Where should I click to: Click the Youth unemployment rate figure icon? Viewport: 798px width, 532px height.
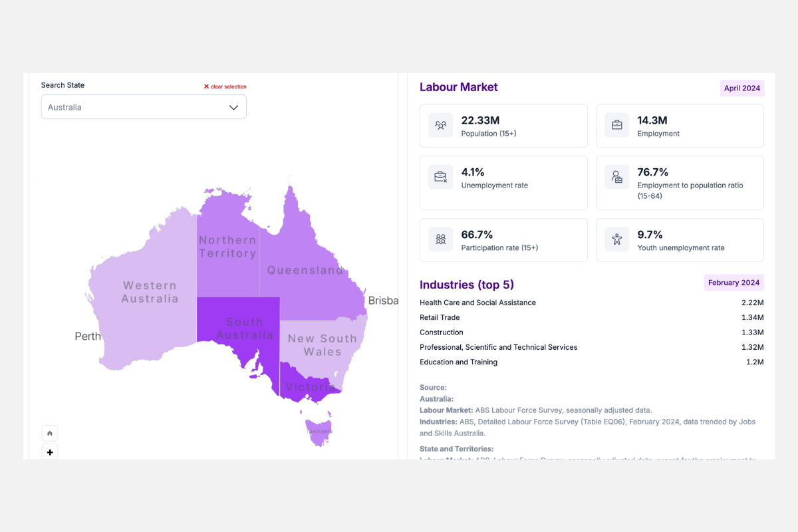(616, 239)
